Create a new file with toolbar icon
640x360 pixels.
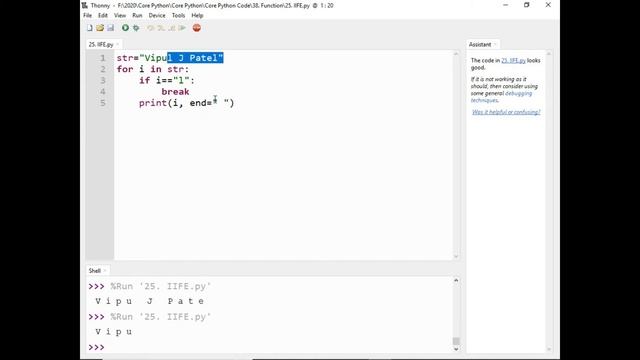89,28
